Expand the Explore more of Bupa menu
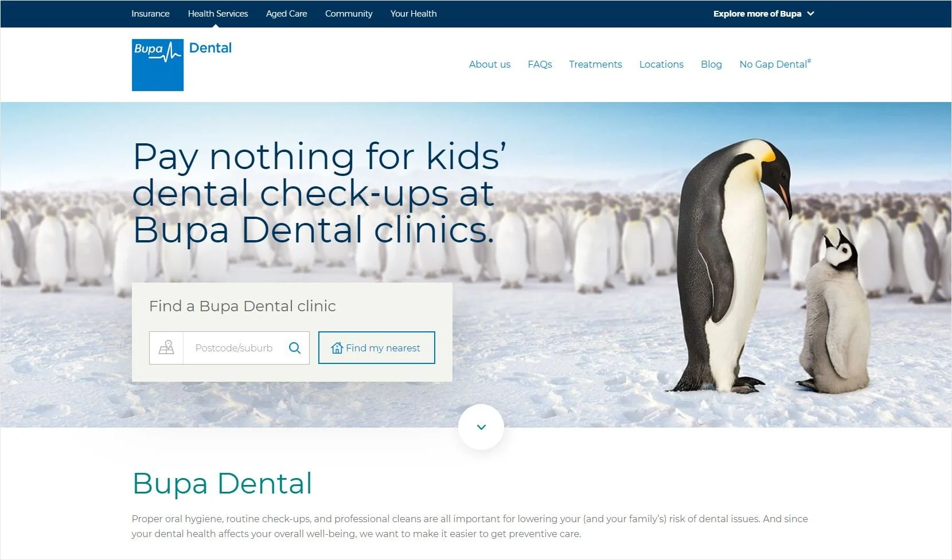The image size is (952, 560). coord(763,14)
